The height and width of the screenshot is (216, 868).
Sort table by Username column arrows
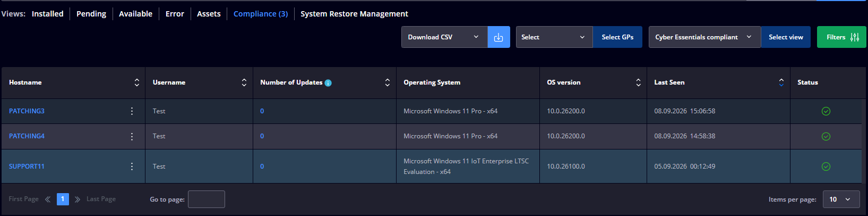click(244, 82)
